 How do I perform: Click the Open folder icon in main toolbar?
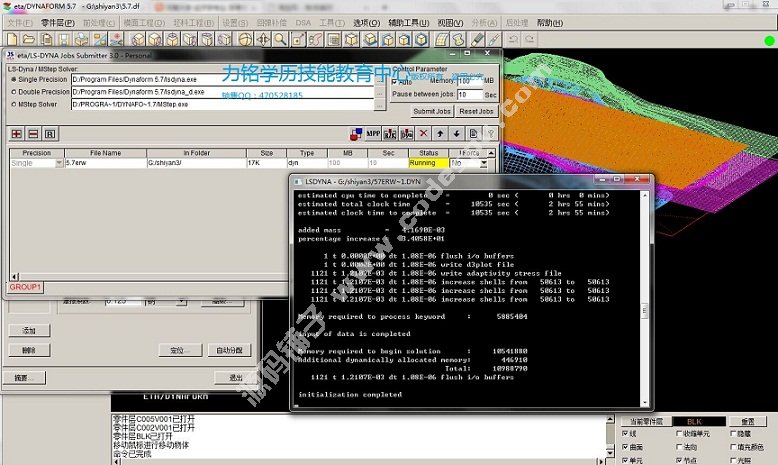(x=29, y=40)
